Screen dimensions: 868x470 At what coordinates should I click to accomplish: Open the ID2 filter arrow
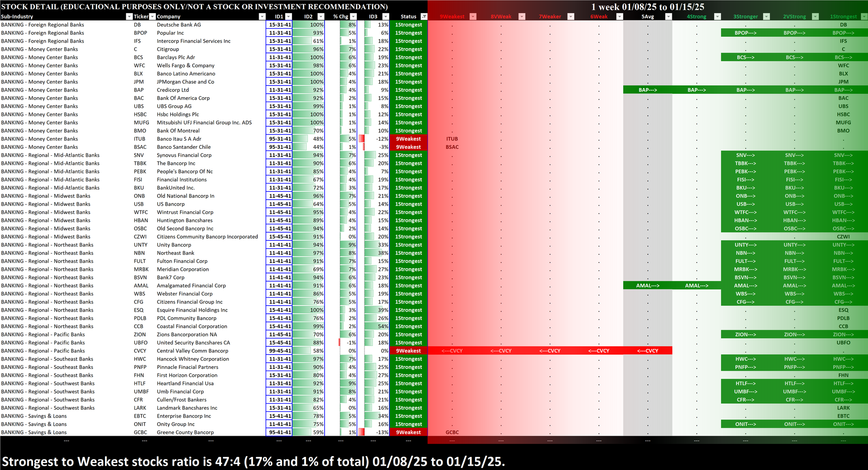(321, 16)
